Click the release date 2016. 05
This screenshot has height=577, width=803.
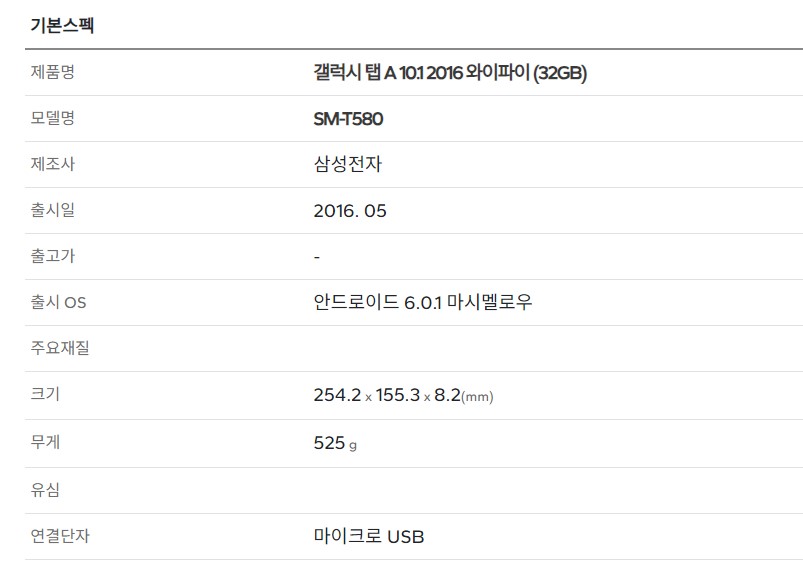[350, 211]
